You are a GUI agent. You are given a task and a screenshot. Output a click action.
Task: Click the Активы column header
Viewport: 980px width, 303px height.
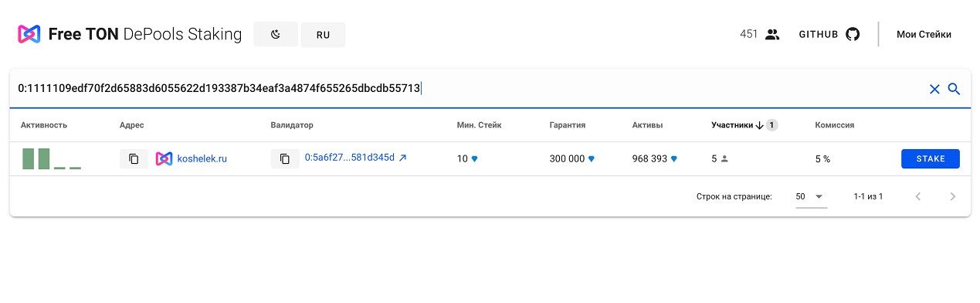click(x=647, y=124)
